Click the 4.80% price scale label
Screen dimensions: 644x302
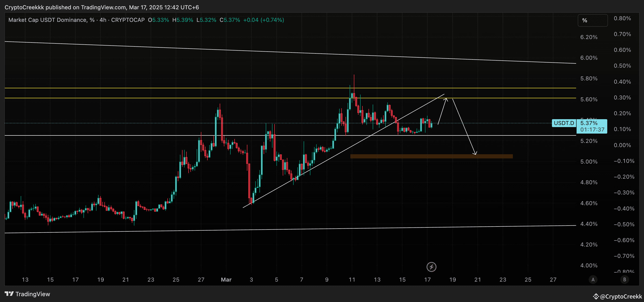(x=589, y=182)
